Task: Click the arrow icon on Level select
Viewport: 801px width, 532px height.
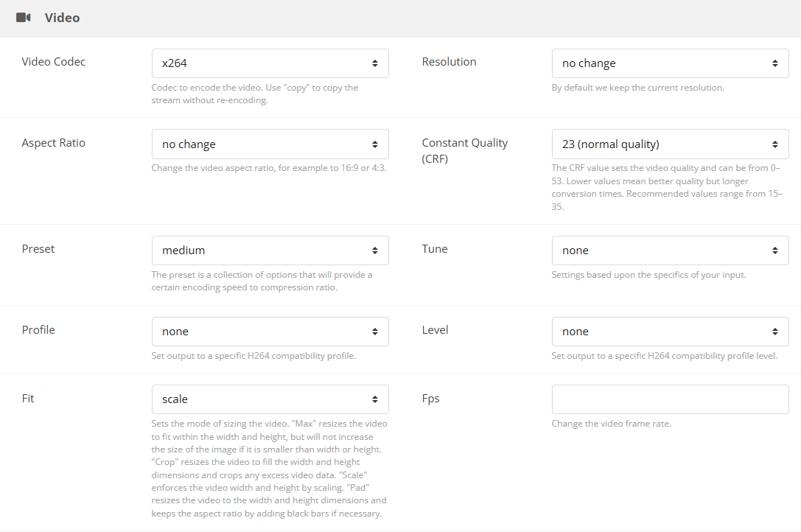Action: pyautogui.click(x=775, y=332)
